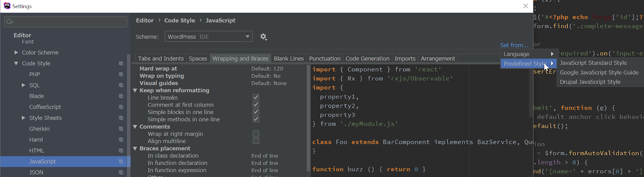Select HTML code style in tree
644x177 pixels.
pyautogui.click(x=37, y=150)
